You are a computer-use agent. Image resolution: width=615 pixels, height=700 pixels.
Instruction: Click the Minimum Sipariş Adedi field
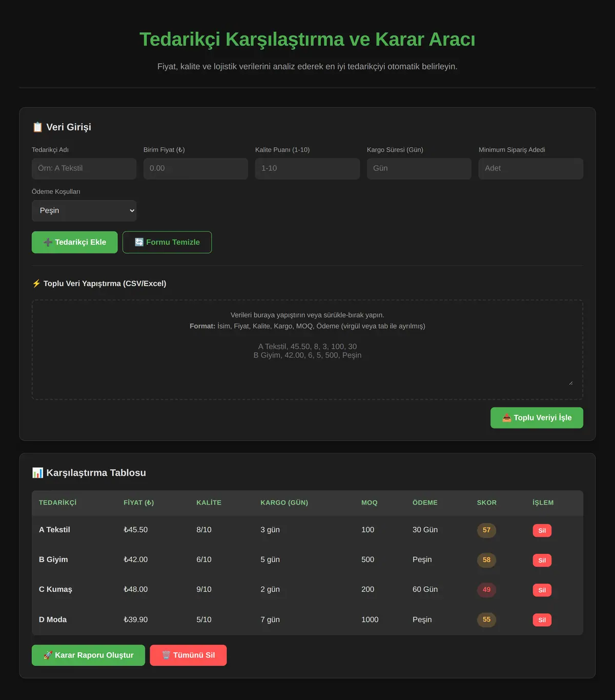pyautogui.click(x=531, y=169)
